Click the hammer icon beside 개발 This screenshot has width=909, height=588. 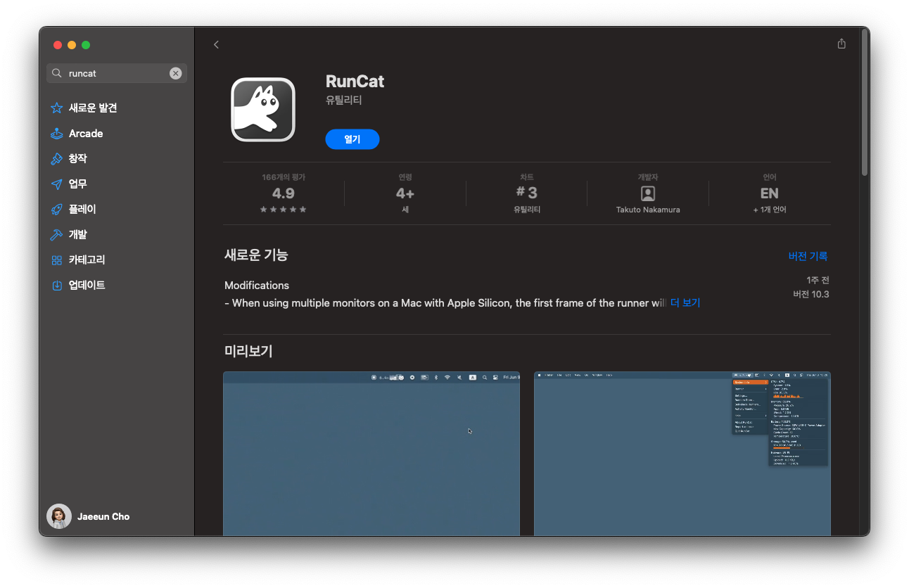coord(57,235)
